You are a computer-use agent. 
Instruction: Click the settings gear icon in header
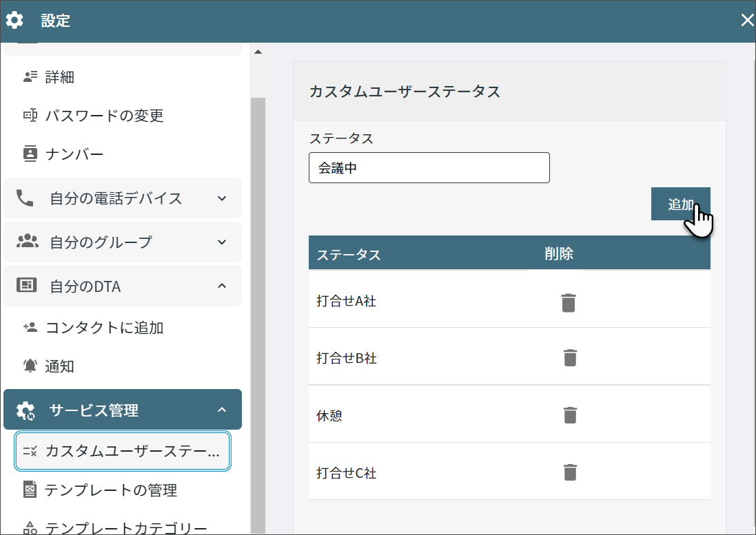click(x=14, y=20)
